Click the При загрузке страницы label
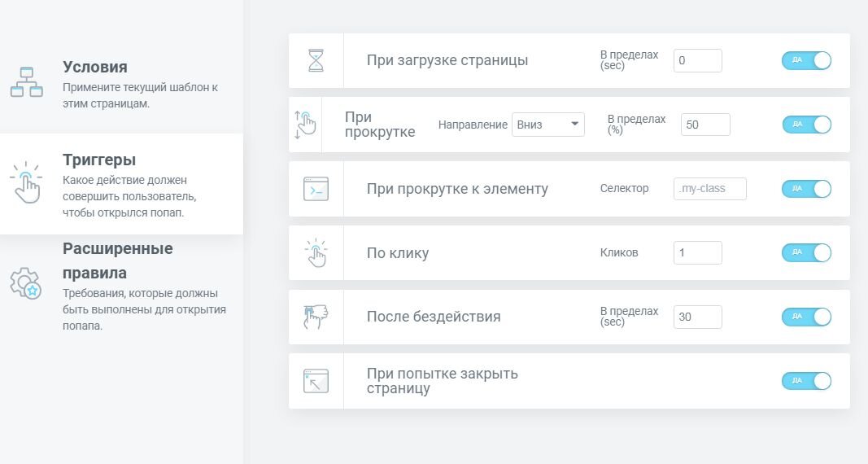The height and width of the screenshot is (464, 868). pyautogui.click(x=447, y=60)
